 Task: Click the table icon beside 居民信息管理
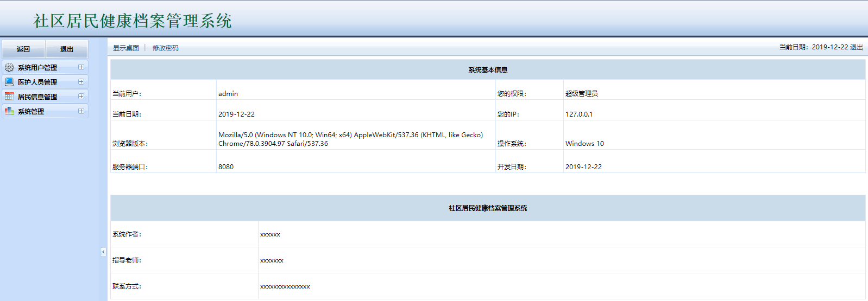tap(9, 97)
